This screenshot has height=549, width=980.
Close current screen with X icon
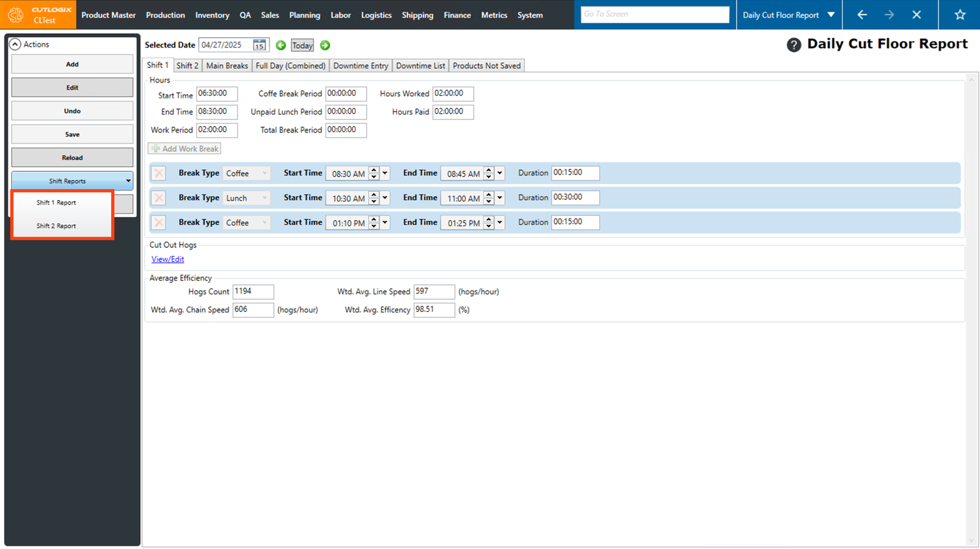pos(916,15)
